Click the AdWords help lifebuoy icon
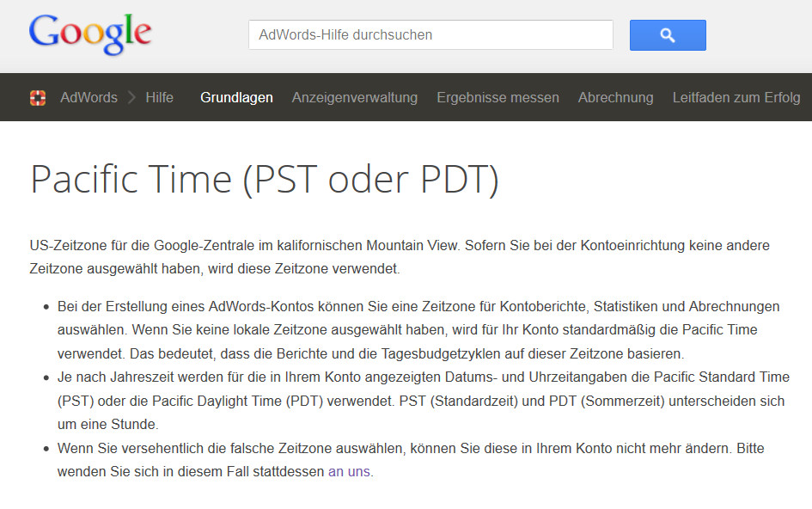 pyautogui.click(x=38, y=97)
